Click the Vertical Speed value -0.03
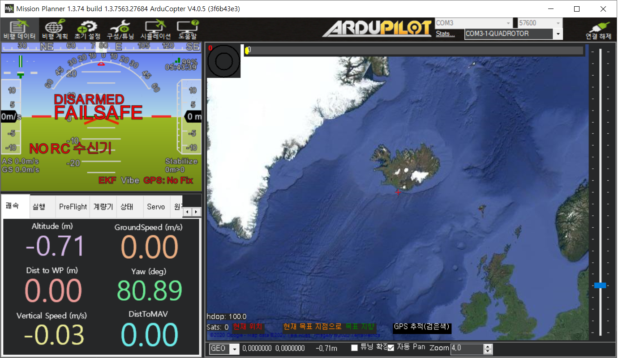The image size is (644, 358). click(54, 336)
